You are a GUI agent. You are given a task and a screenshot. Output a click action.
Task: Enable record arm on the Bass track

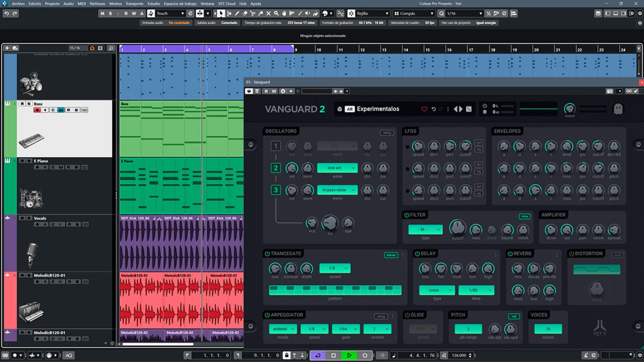pos(37,110)
